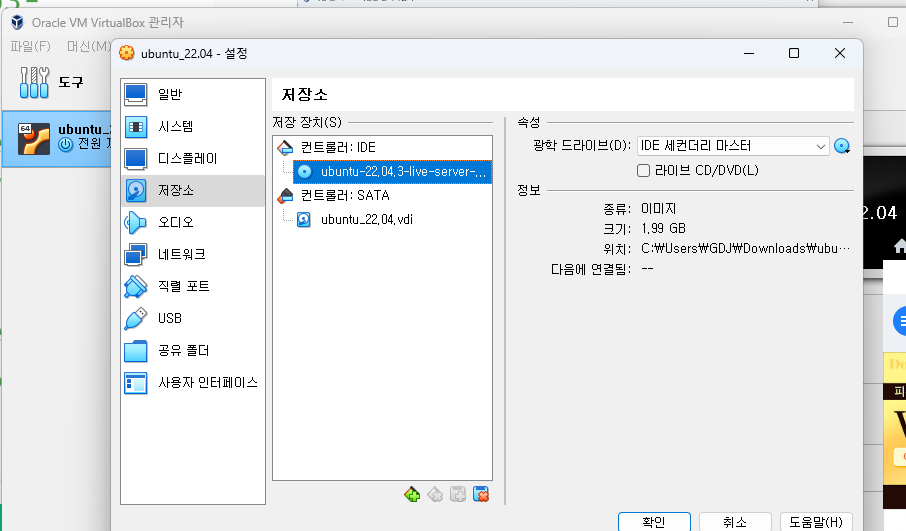This screenshot has height=531, width=906.
Task: Add a new storage controller
Action: 412,495
